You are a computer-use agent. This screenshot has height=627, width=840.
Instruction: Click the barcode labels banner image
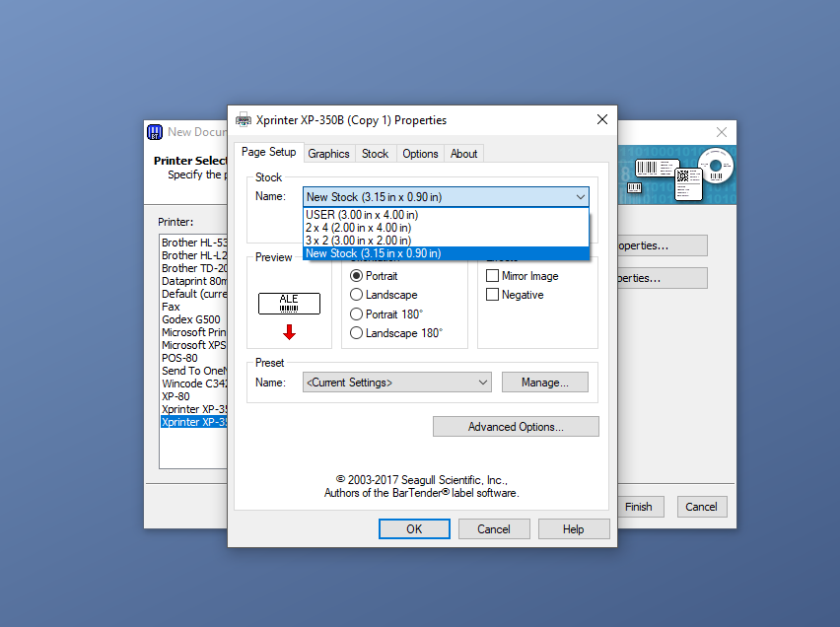[677, 174]
